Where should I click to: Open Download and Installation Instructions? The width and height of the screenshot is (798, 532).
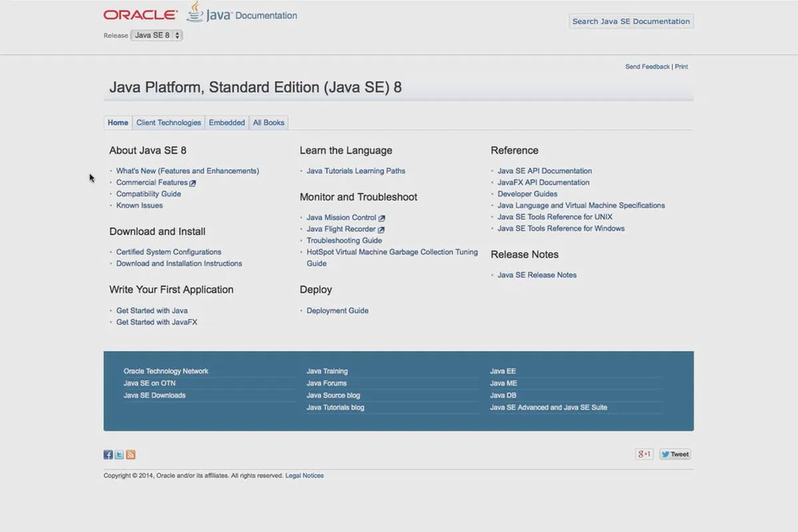(179, 263)
